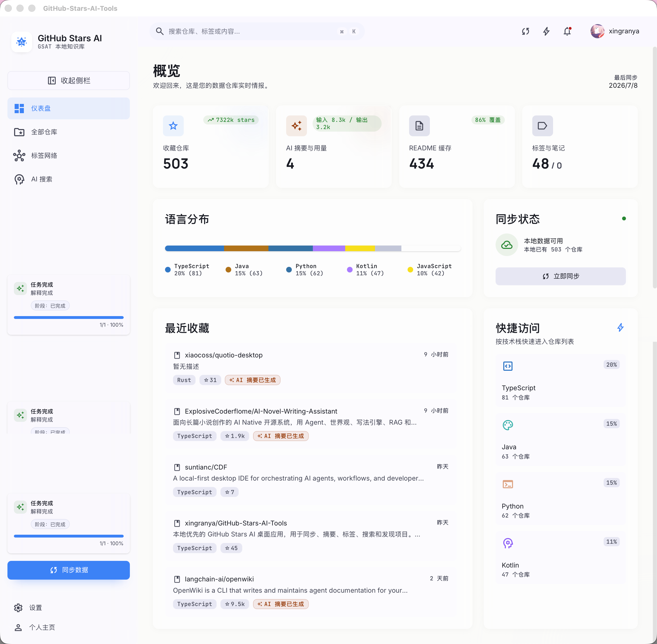Click the settings gear icon in sidebar
This screenshot has height=644, width=657.
pos(18,608)
